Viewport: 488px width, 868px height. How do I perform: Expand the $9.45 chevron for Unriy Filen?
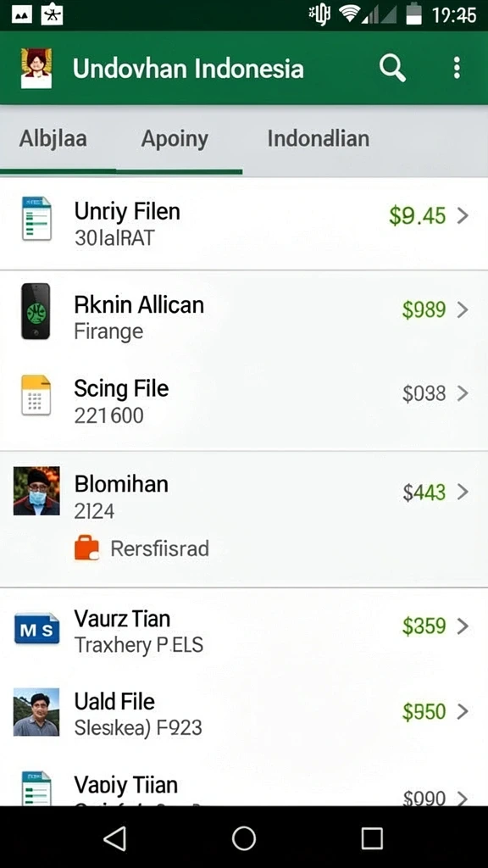[463, 216]
